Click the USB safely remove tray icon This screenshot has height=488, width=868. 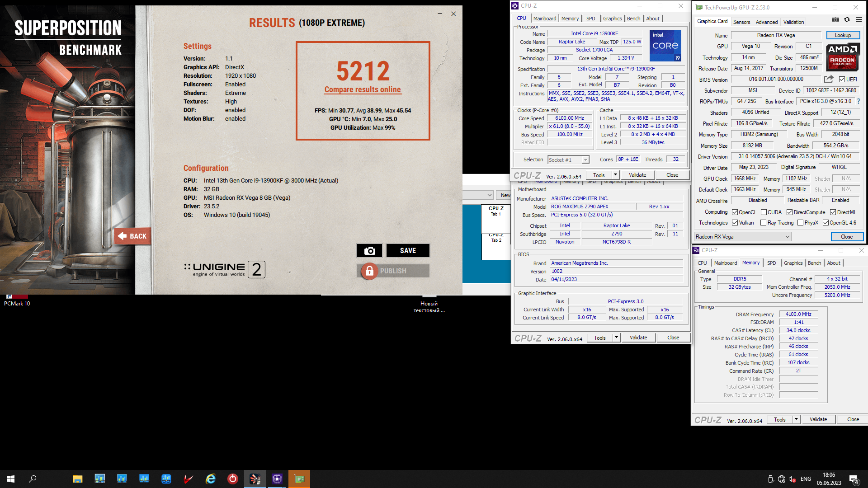click(x=771, y=479)
